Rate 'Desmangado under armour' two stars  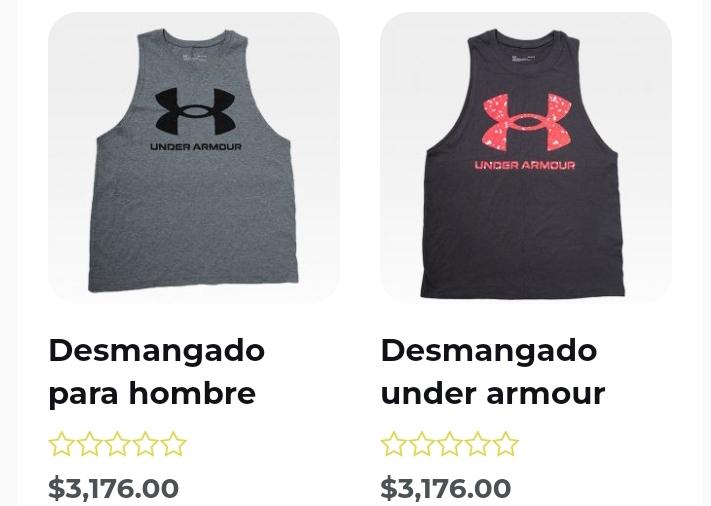point(422,444)
